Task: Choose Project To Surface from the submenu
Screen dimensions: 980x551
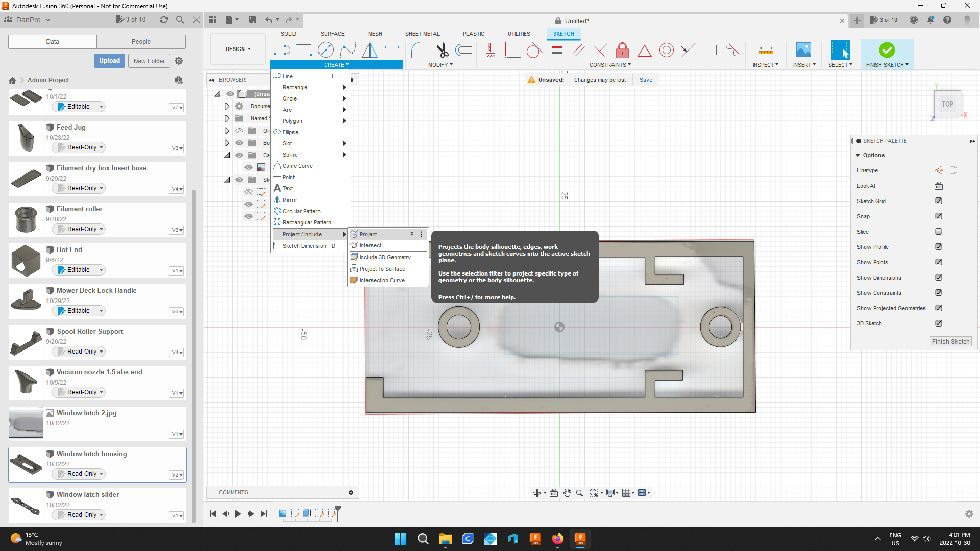Action: pyautogui.click(x=381, y=269)
